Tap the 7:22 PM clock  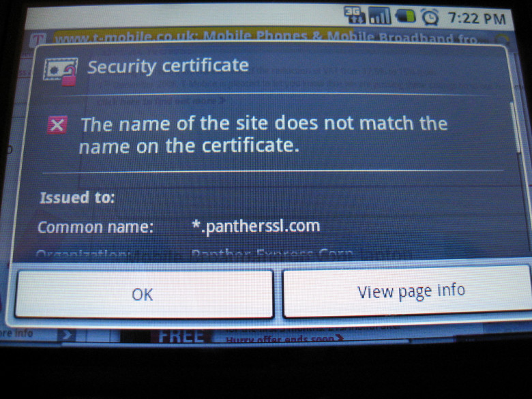(x=477, y=18)
